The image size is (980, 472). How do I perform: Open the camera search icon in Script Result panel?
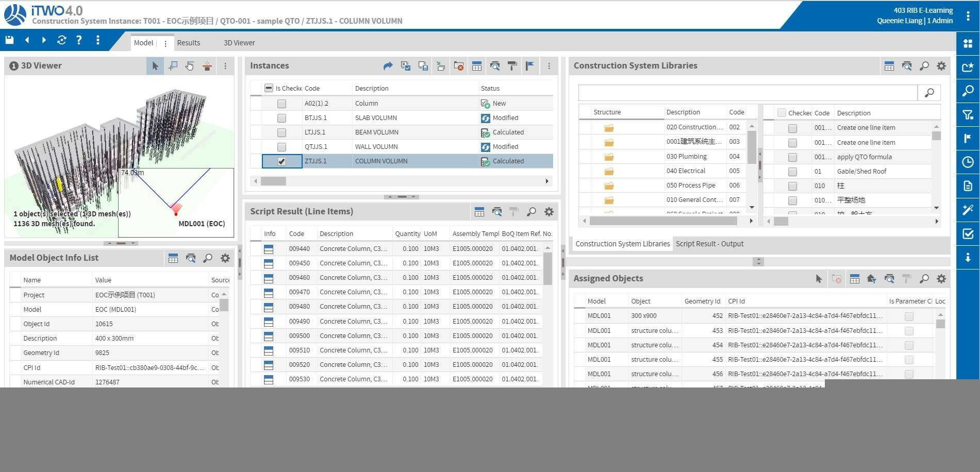497,211
